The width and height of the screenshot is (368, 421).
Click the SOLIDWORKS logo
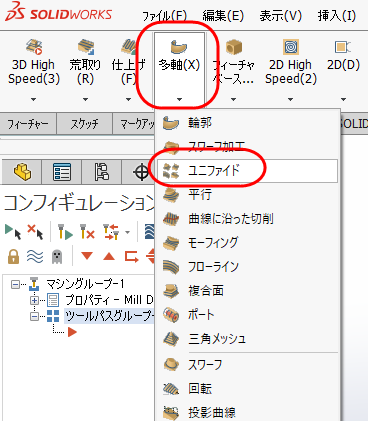point(58,13)
